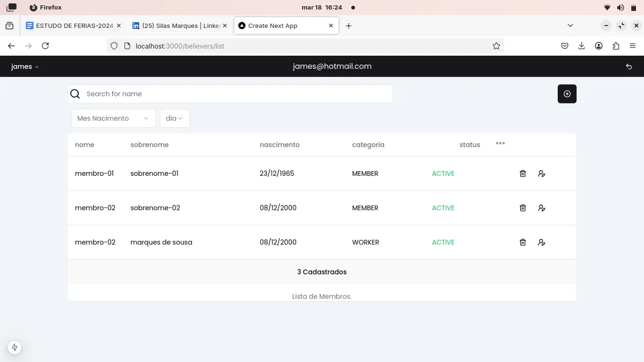Click the browser back button

click(11, 46)
